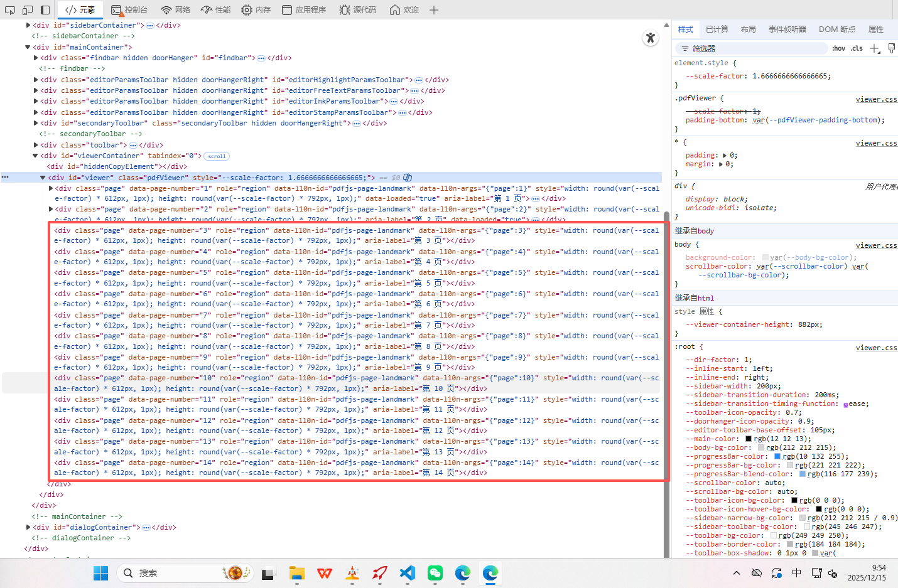Launch WeChat from the taskbar
This screenshot has height=588, width=898.
[435, 573]
